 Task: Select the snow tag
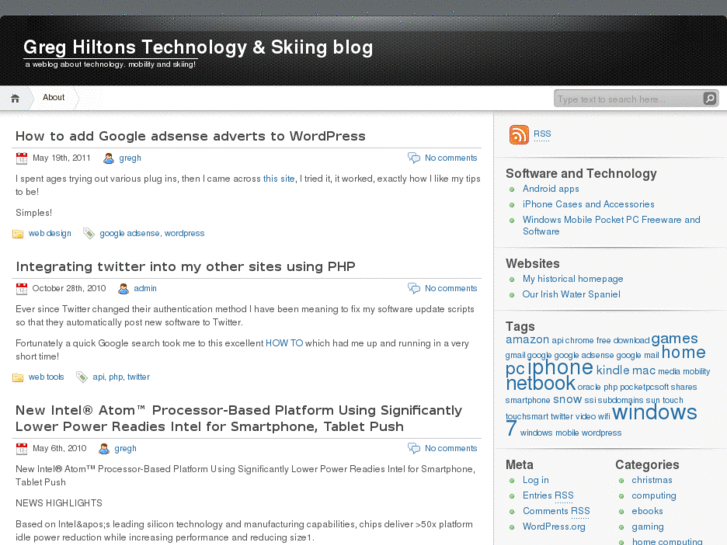(x=567, y=399)
